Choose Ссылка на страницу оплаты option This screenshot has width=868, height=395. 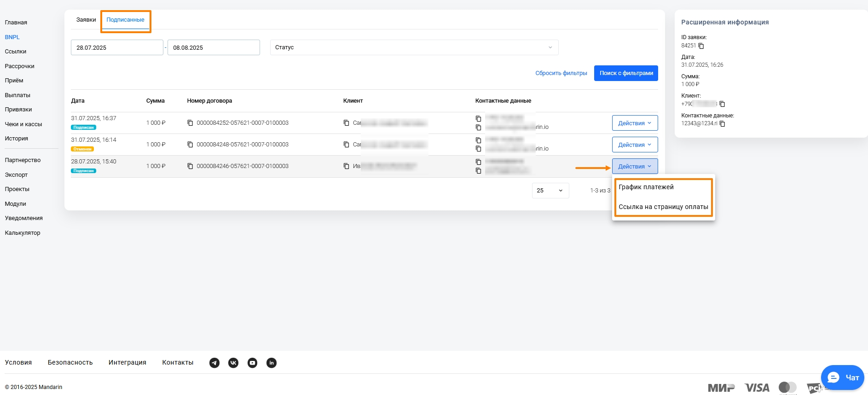(x=663, y=207)
